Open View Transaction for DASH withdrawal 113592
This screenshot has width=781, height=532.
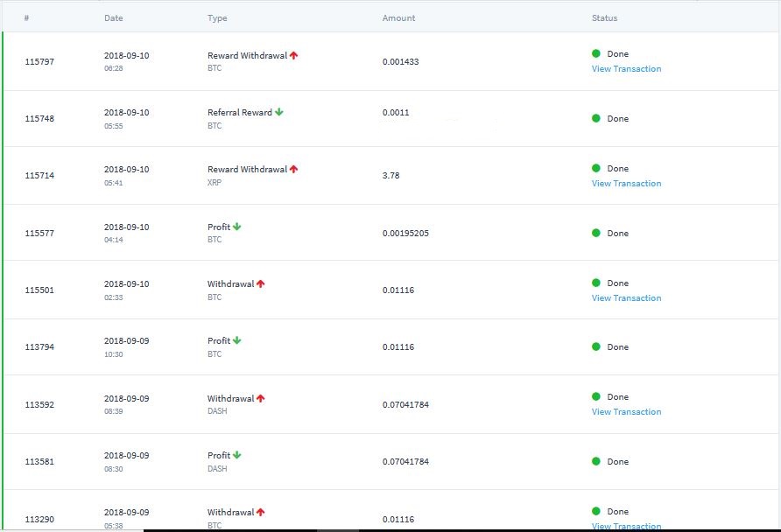626,411
